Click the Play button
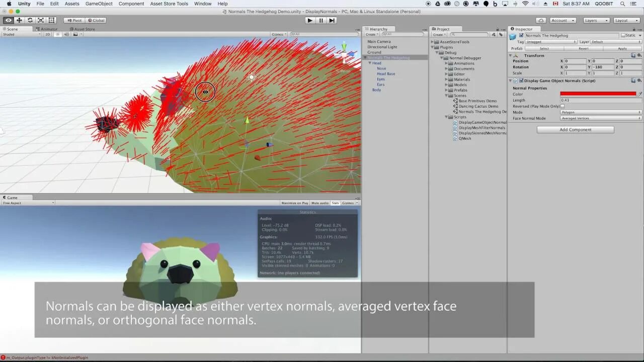 click(x=310, y=21)
